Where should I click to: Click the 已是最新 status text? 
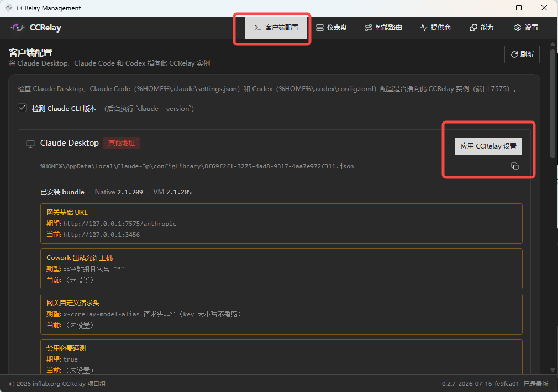536,384
